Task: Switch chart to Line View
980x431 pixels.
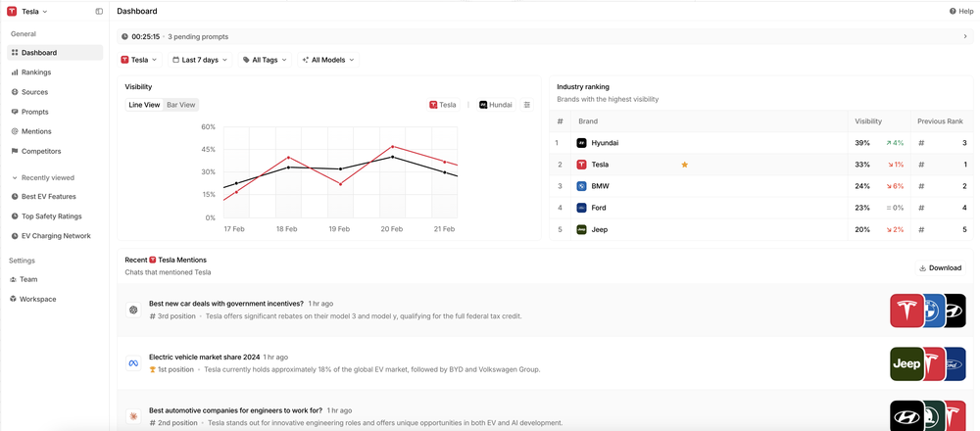Action: [x=144, y=105]
